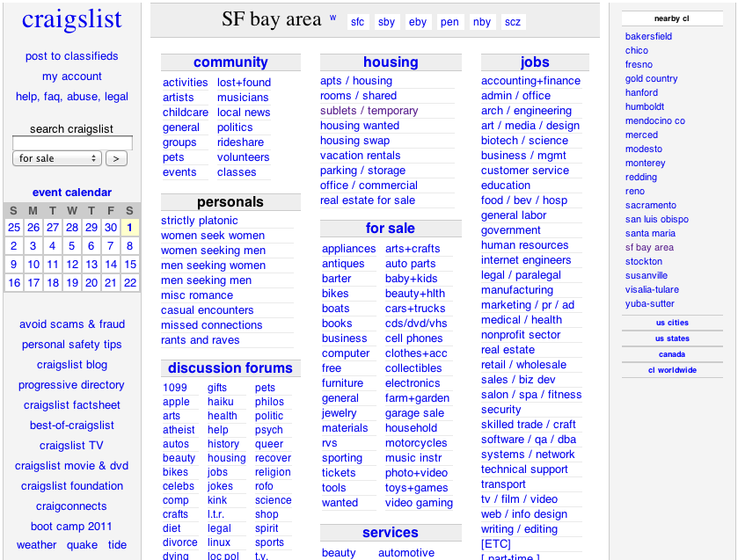
Task: Open the '[ETC]' jobs link
Action: (495, 544)
